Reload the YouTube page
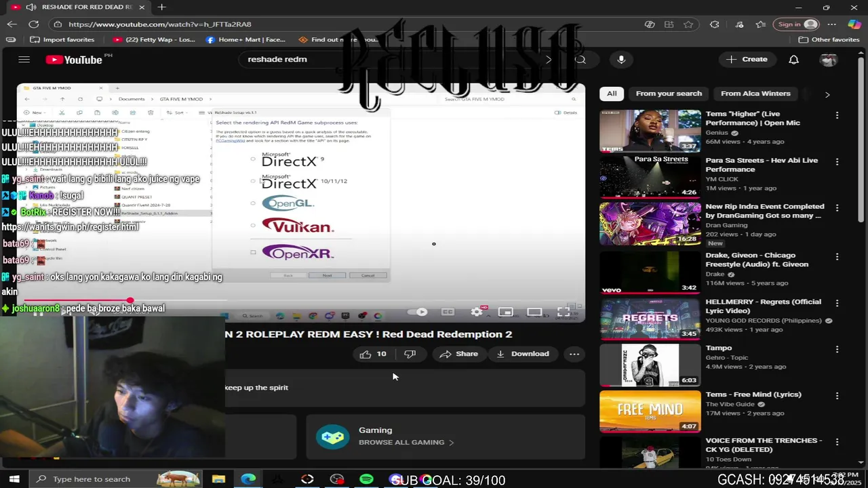The height and width of the screenshot is (488, 868). (34, 24)
